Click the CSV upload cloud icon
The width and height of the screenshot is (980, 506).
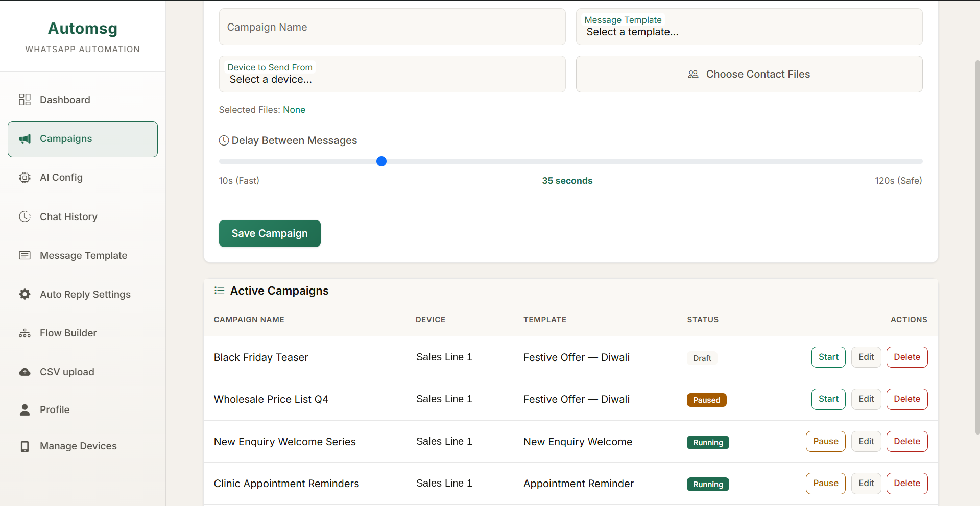click(x=25, y=372)
